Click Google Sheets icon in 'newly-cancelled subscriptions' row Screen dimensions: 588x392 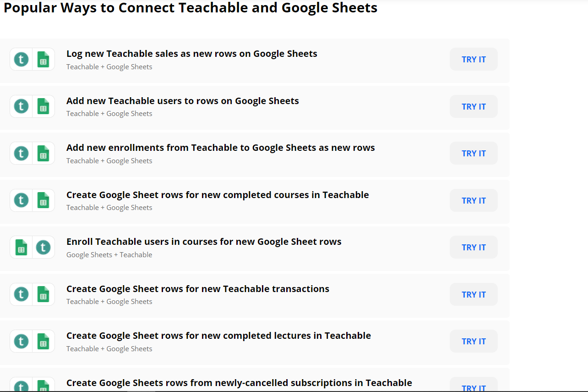(44, 386)
